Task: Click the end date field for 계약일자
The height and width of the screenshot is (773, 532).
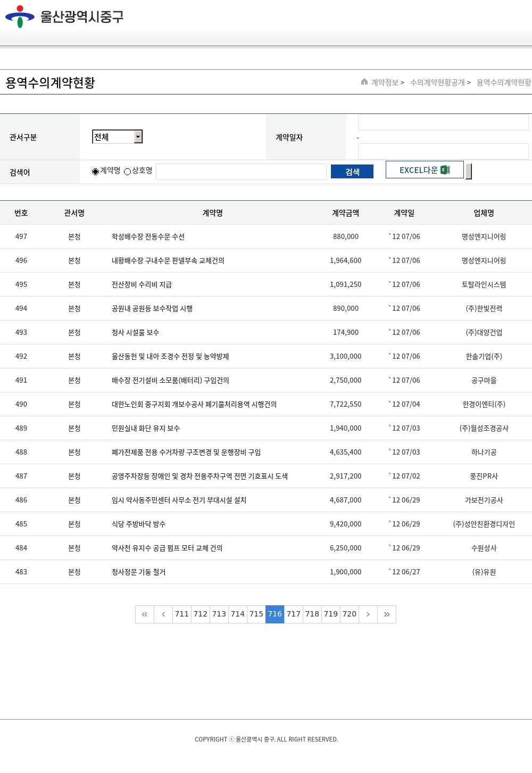Action: 443,151
